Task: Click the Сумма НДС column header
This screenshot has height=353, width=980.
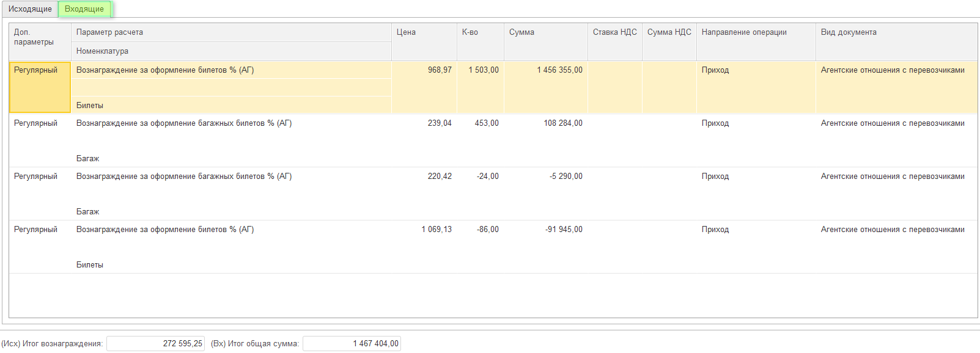Action: [x=669, y=33]
